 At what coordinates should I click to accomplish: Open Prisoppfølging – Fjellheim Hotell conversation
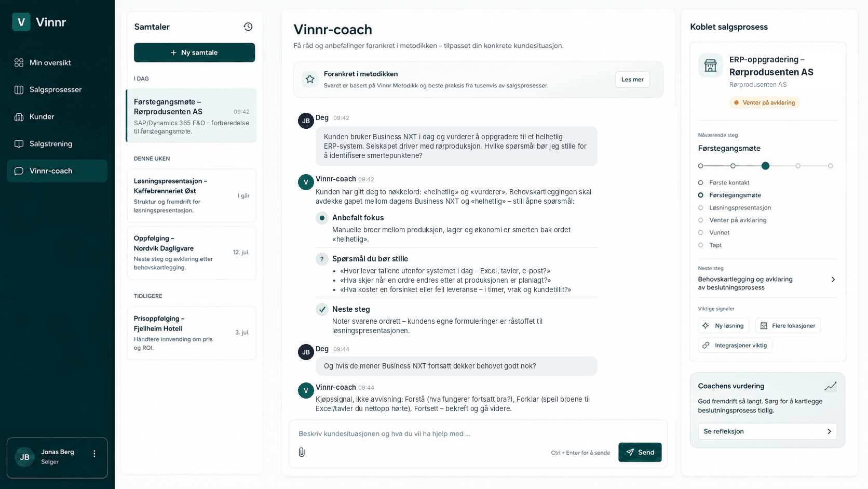(x=192, y=333)
